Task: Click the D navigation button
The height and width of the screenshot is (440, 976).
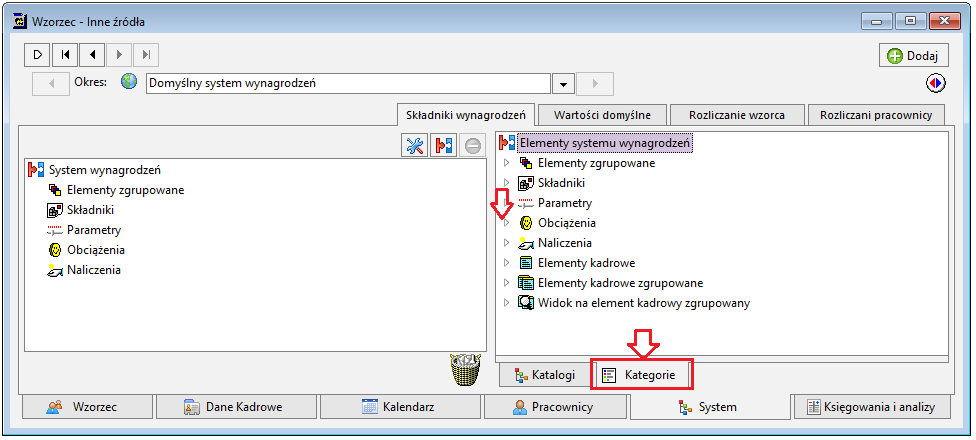Action: 37,55
